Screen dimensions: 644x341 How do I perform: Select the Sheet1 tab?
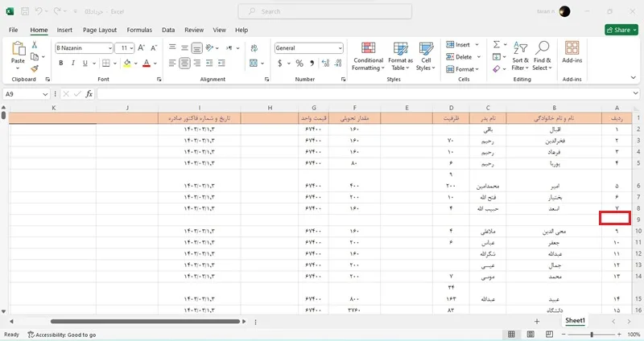click(575, 320)
